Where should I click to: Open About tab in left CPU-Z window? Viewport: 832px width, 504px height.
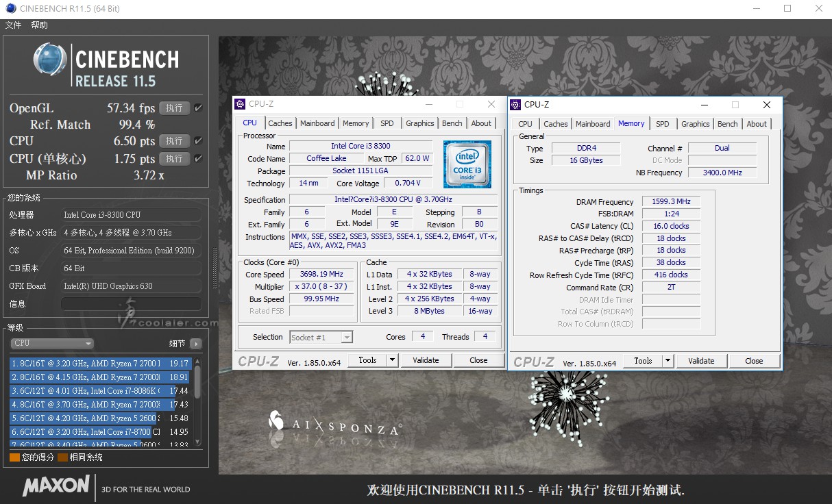point(481,123)
